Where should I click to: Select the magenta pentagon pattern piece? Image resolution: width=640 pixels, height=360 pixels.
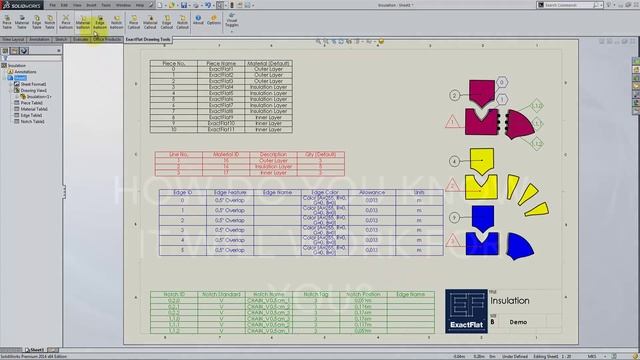[x=482, y=93]
